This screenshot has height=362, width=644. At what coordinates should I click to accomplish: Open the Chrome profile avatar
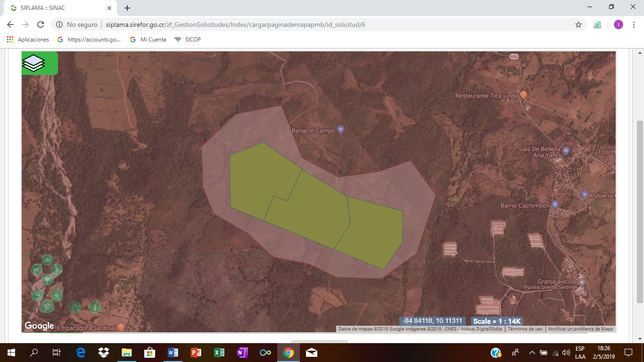tap(619, 25)
